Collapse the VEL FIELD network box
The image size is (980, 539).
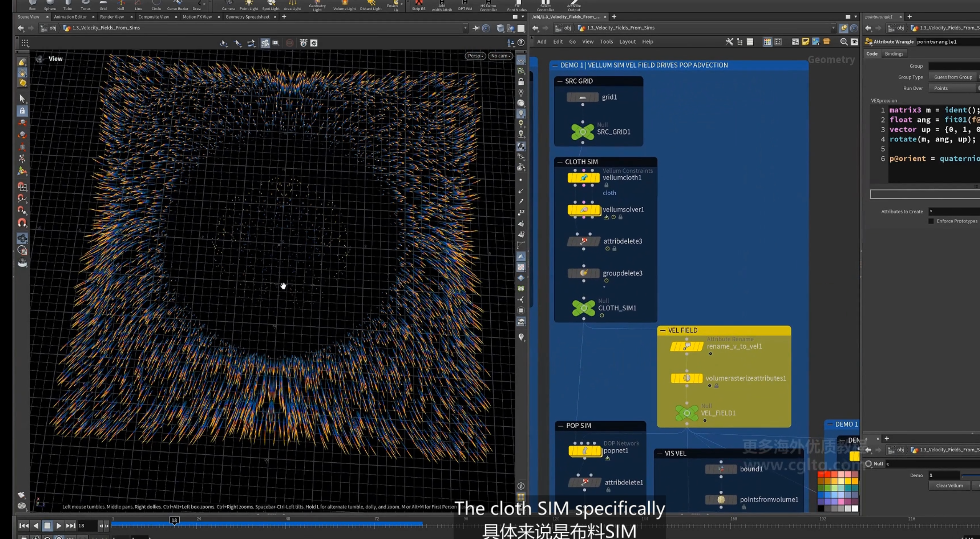[663, 330]
